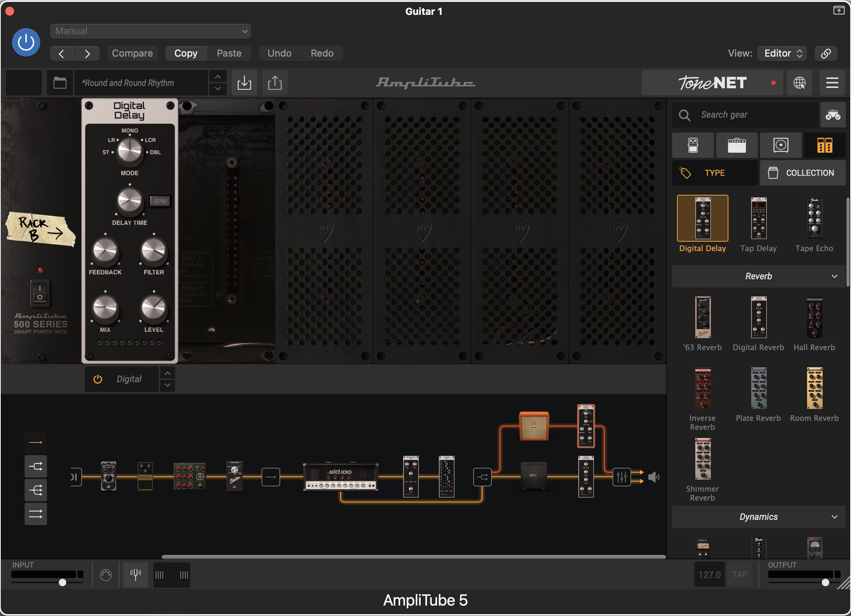Screen dimensions: 851x616
Task: Collapse the Dynamics category
Action: point(758,517)
